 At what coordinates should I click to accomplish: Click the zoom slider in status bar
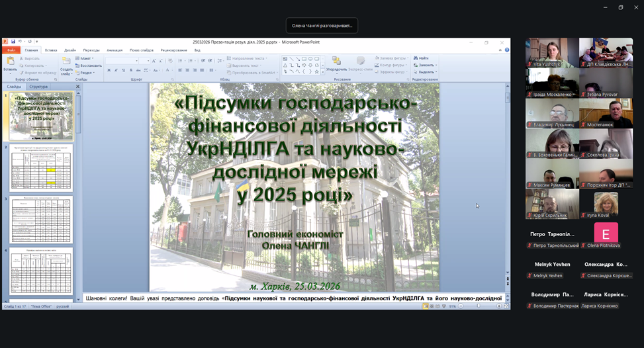(x=480, y=306)
